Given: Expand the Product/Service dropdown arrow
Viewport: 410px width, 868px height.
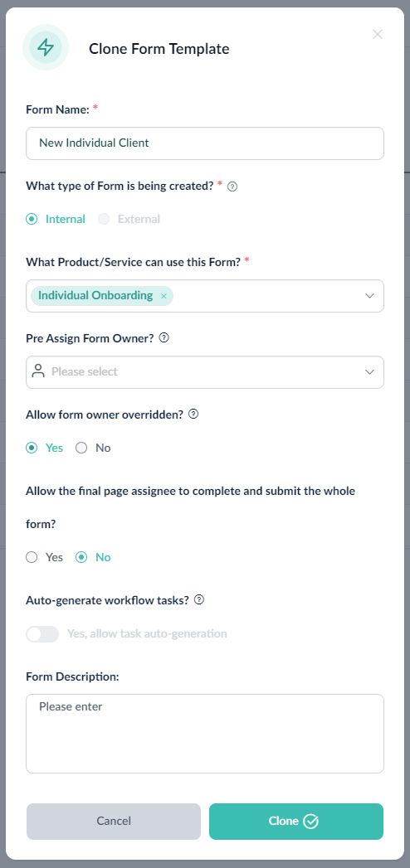Looking at the screenshot, I should (369, 296).
